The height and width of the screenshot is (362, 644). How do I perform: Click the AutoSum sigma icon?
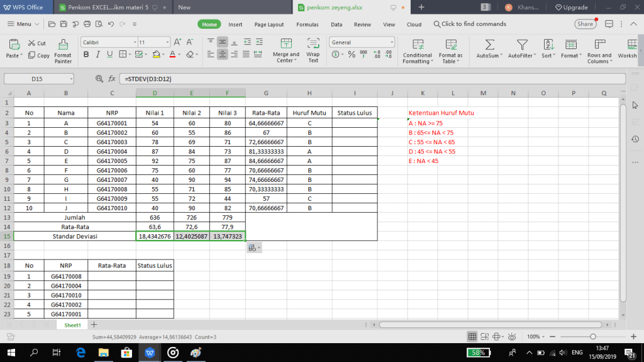(490, 45)
